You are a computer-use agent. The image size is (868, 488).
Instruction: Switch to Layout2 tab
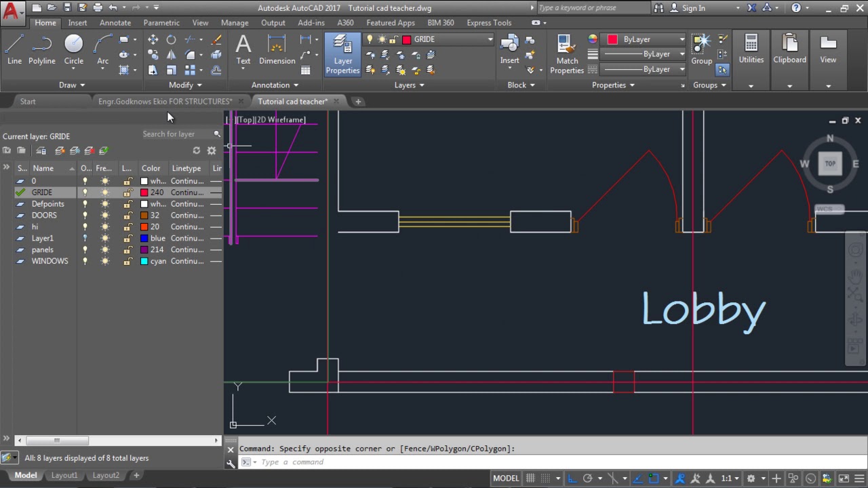pyautogui.click(x=106, y=476)
